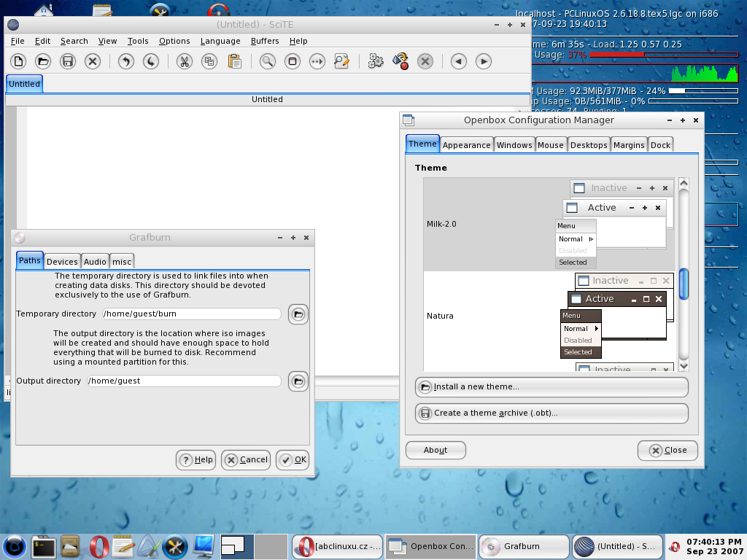Open the SciTE Help menu
This screenshot has width=747, height=560.
298,41
